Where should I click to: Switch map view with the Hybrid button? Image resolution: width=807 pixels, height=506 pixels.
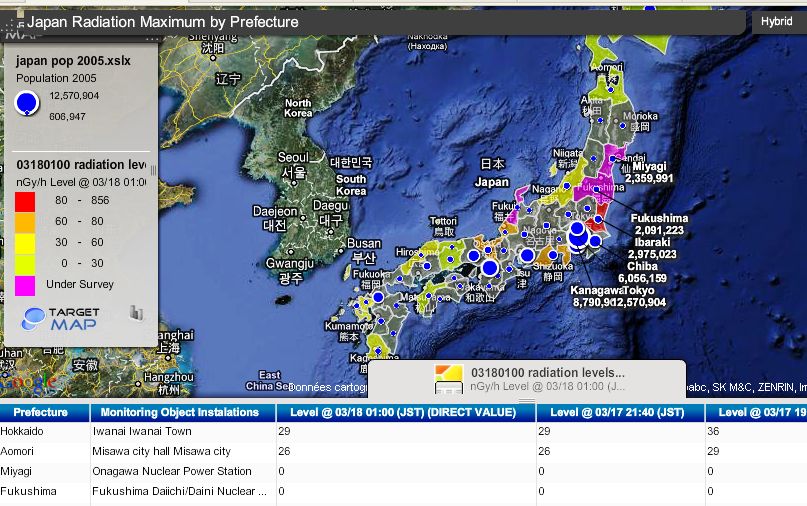pos(776,21)
